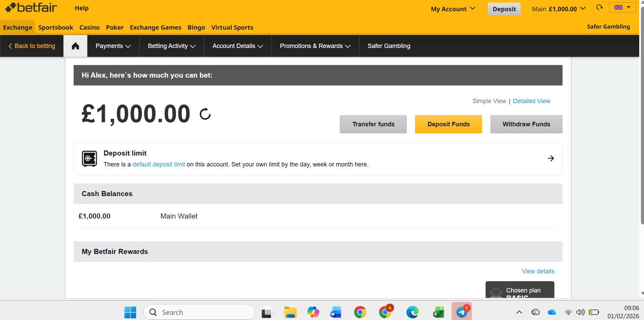The width and height of the screenshot is (644, 320).
Task: Click the battery tray icon
Action: point(594,312)
